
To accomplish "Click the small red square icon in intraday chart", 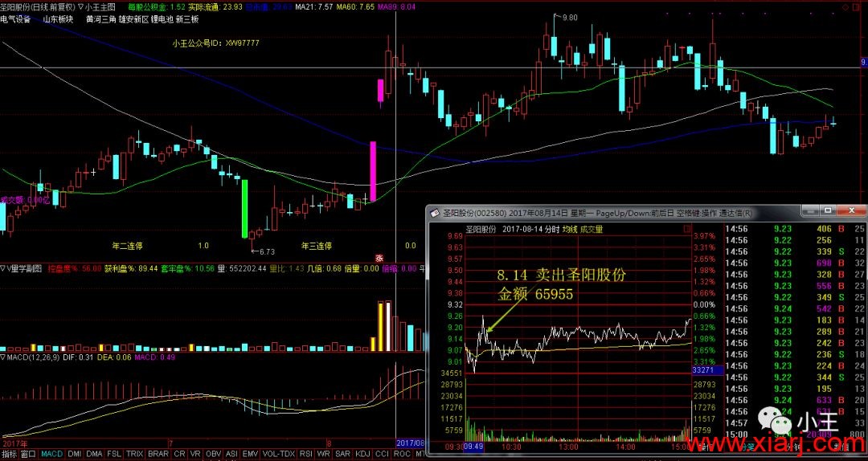I will click(687, 229).
